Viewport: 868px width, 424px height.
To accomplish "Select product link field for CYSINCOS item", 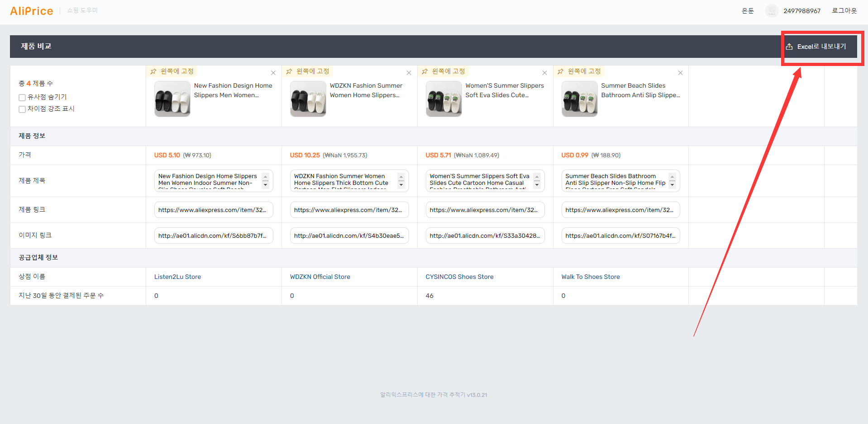I will [485, 210].
